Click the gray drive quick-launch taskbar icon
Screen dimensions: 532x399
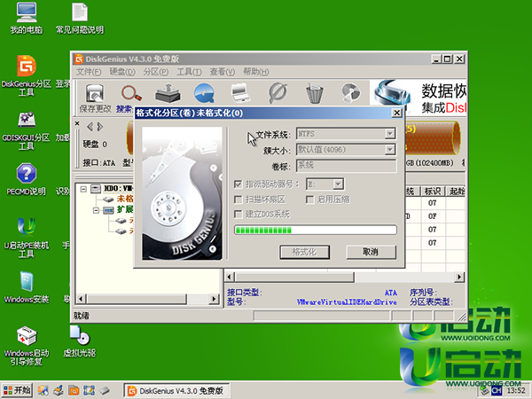point(105,390)
